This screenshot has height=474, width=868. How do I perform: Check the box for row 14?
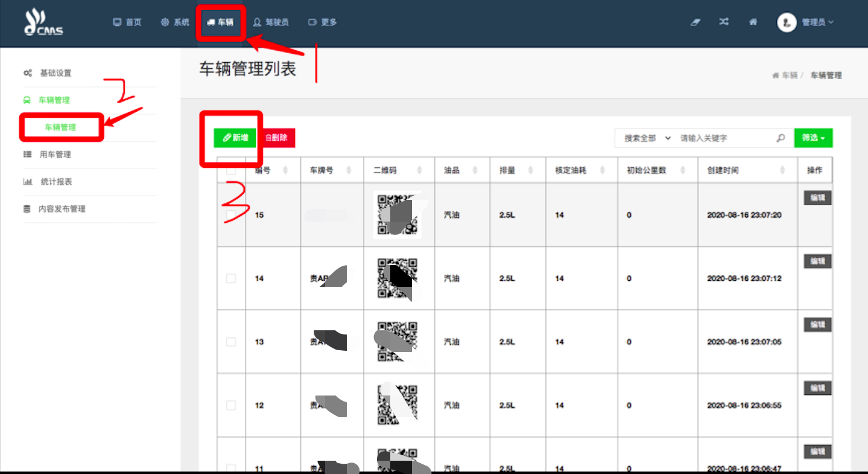coord(231,278)
